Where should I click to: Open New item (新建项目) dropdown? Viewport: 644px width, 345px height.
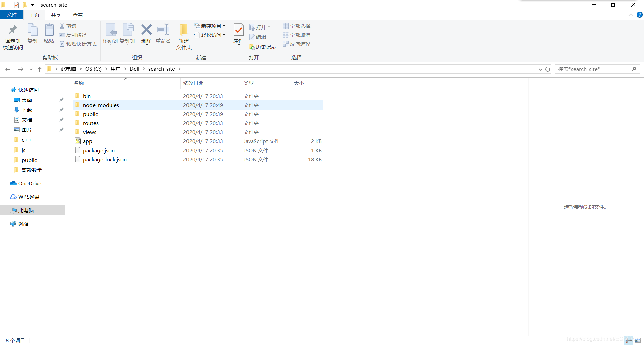click(209, 26)
